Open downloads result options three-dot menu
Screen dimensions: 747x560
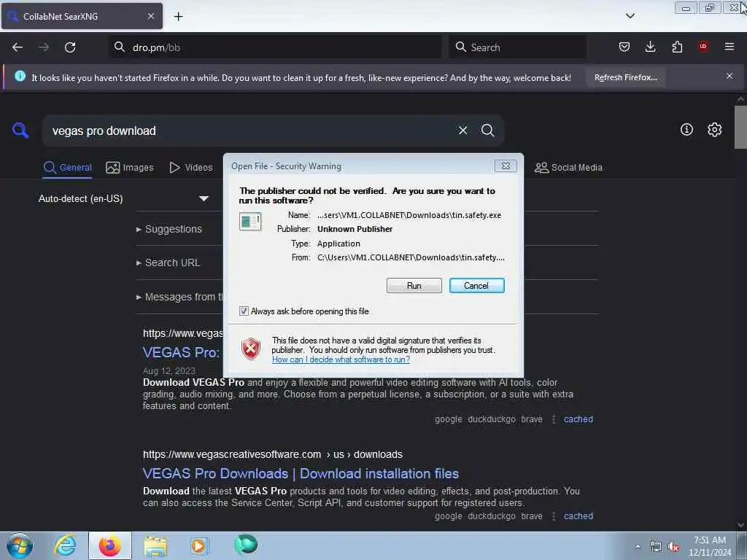[x=553, y=516]
